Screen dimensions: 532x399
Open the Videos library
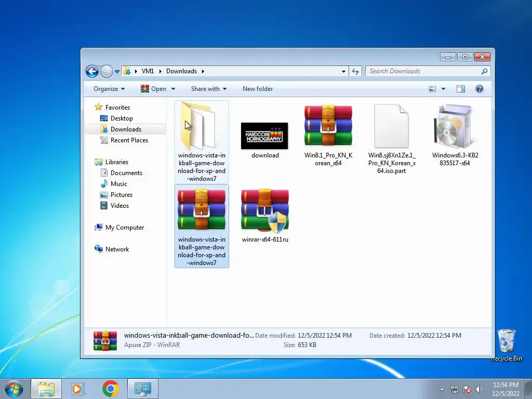[119, 206]
